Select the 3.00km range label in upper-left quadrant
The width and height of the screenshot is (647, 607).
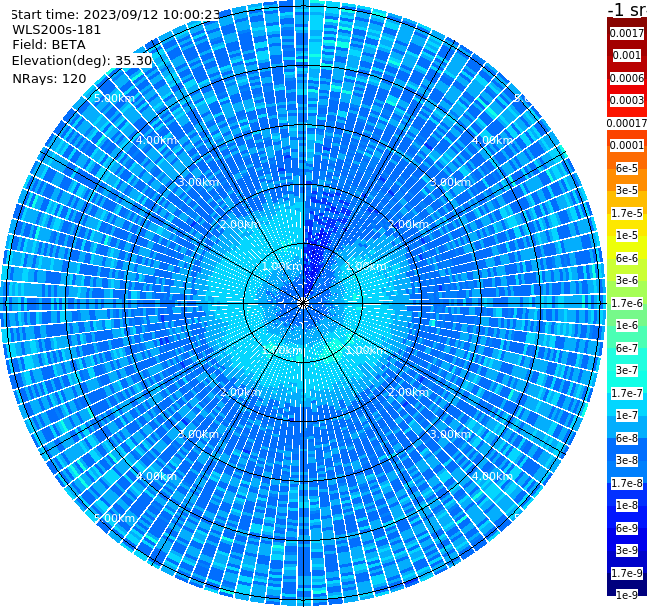[198, 182]
